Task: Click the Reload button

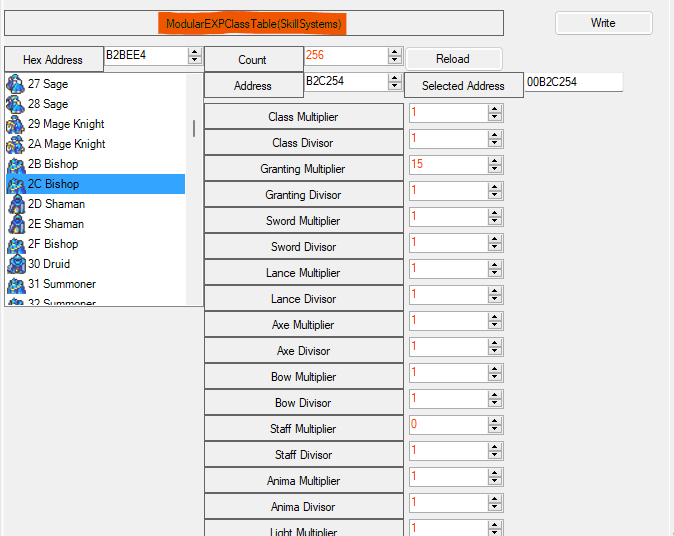Action: [453, 59]
